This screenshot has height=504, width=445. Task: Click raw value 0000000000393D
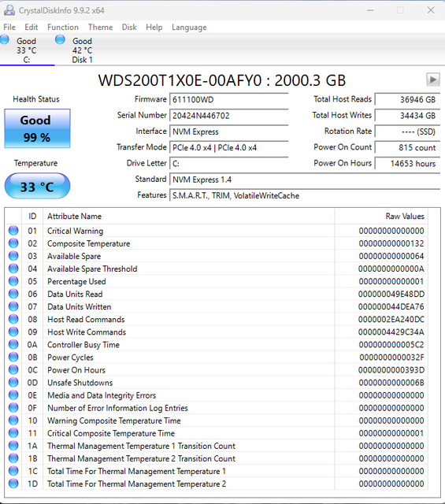(391, 370)
